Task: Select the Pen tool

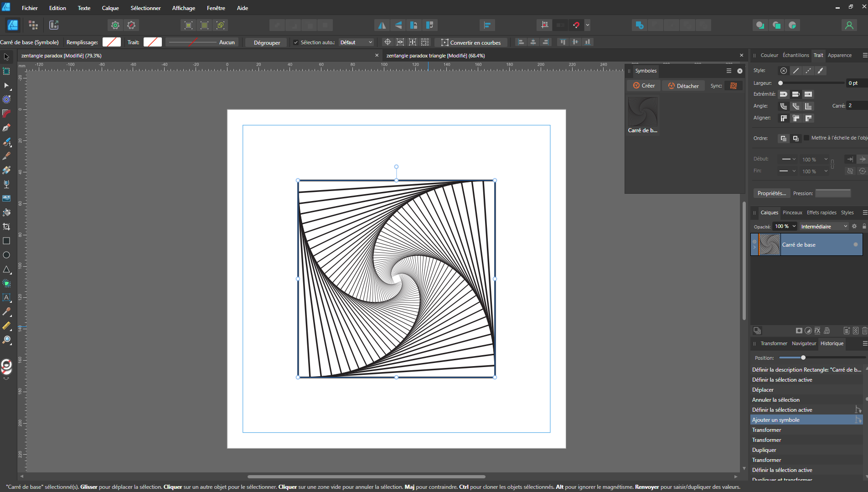Action: tap(6, 128)
